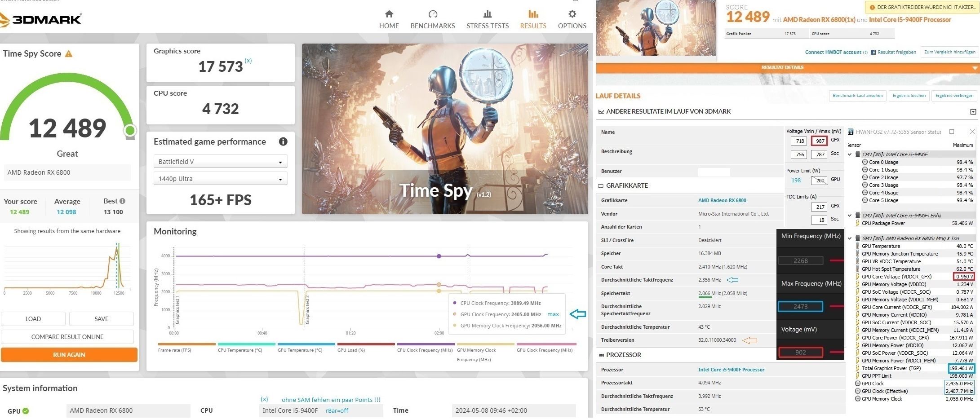
Task: Open the OPTIONS tab
Action: (x=572, y=20)
